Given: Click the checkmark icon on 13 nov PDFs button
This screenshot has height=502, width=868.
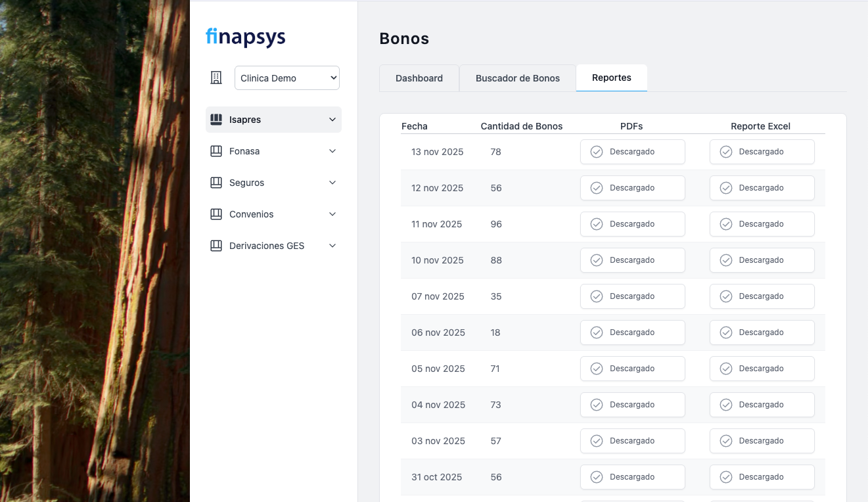Looking at the screenshot, I should (596, 151).
